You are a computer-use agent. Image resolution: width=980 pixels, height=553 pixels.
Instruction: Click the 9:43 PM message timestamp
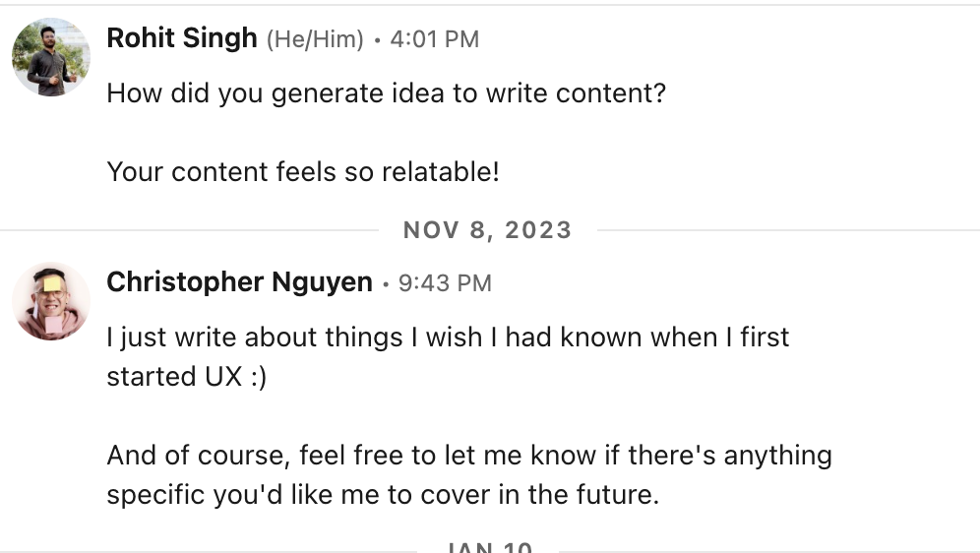[x=446, y=283]
